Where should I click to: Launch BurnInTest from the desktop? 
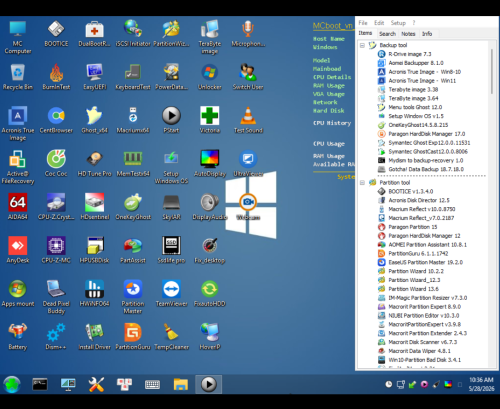point(56,77)
